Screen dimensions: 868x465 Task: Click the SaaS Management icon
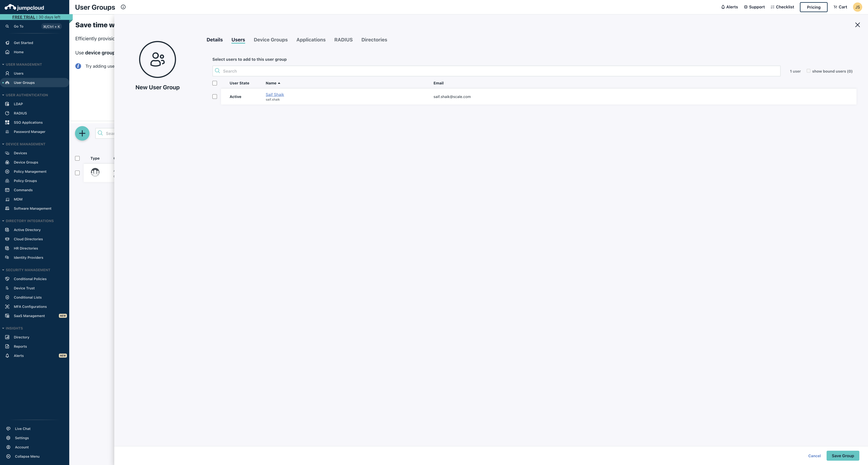click(7, 316)
